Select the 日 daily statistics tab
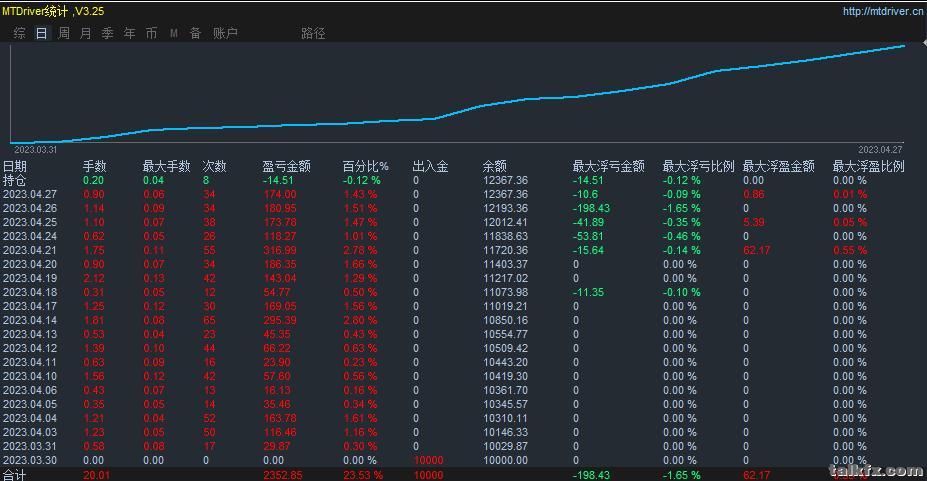 pyautogui.click(x=41, y=33)
